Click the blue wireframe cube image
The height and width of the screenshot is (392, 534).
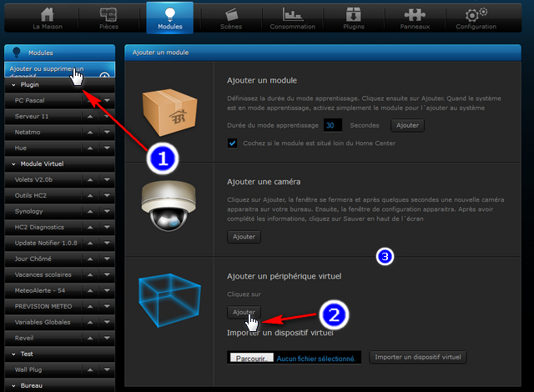click(x=169, y=300)
